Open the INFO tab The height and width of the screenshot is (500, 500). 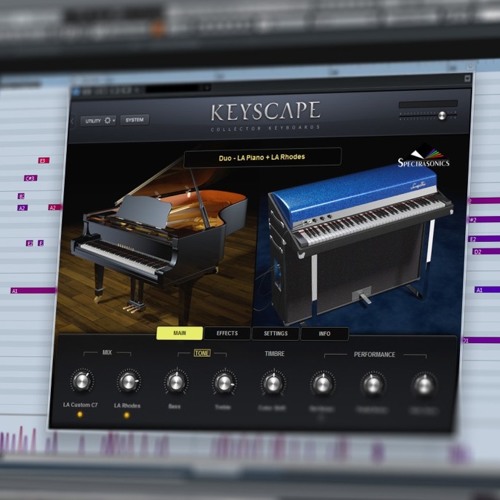(x=325, y=334)
